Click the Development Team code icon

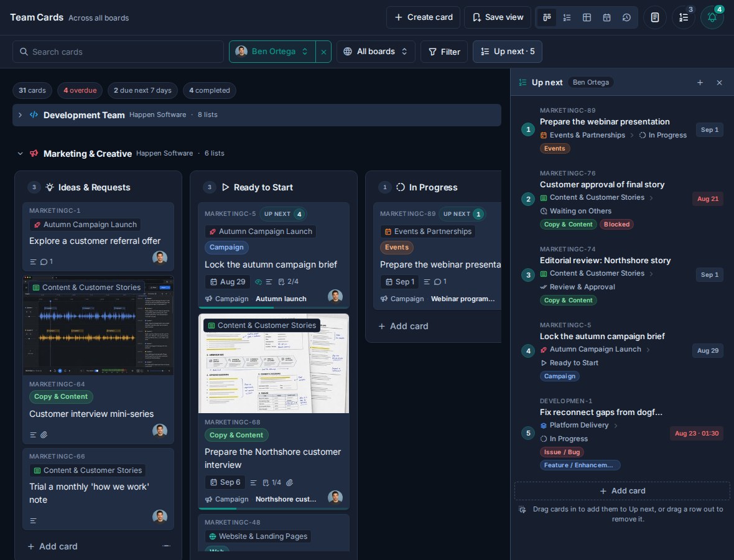34,114
